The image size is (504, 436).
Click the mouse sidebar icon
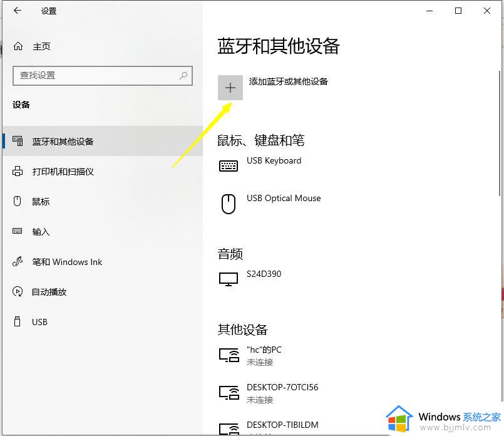click(18, 201)
